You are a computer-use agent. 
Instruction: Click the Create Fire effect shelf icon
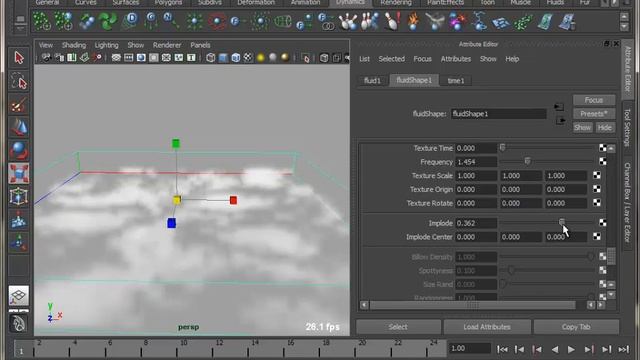pos(413,21)
